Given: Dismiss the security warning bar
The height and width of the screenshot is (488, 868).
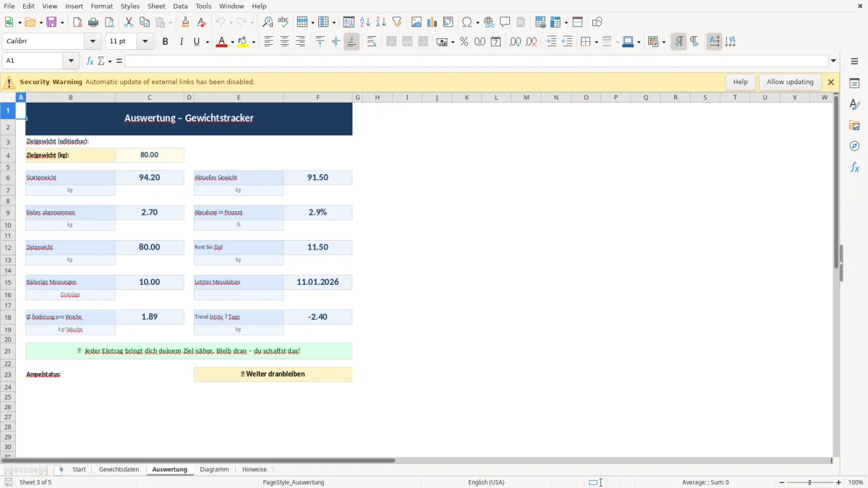Looking at the screenshot, I should (831, 82).
